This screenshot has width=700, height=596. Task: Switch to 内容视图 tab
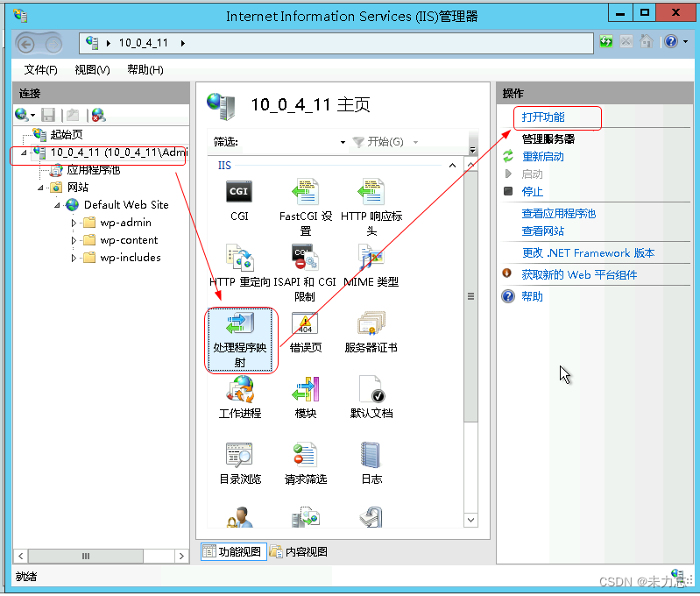[299, 552]
